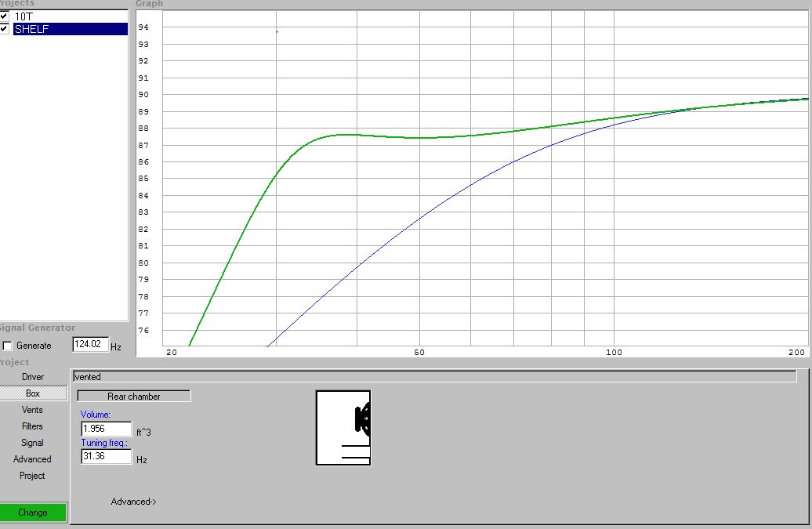Open the Project section
812x529 pixels.
(33, 476)
